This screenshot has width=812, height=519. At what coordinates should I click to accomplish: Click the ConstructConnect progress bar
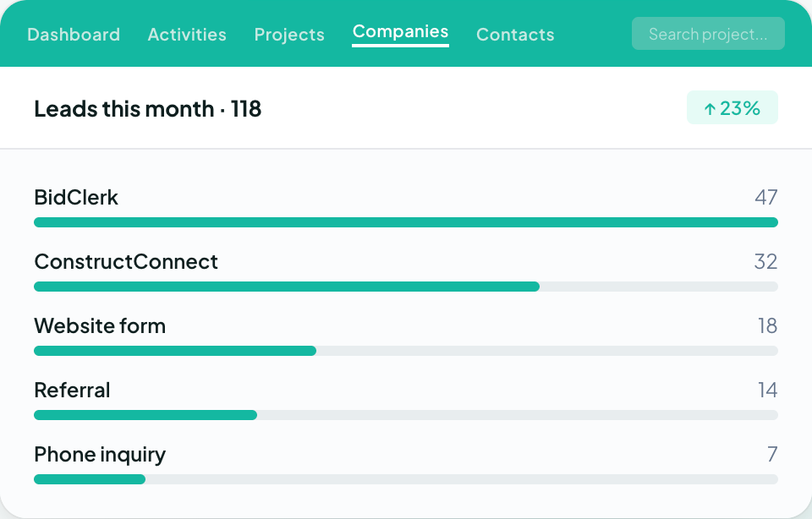406,287
